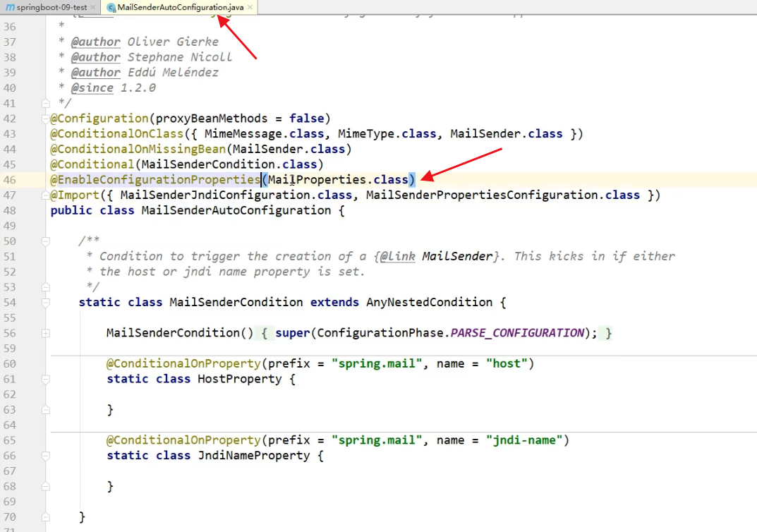
Task: Click the ConfigurationPhase identifier
Action: click(x=380, y=333)
